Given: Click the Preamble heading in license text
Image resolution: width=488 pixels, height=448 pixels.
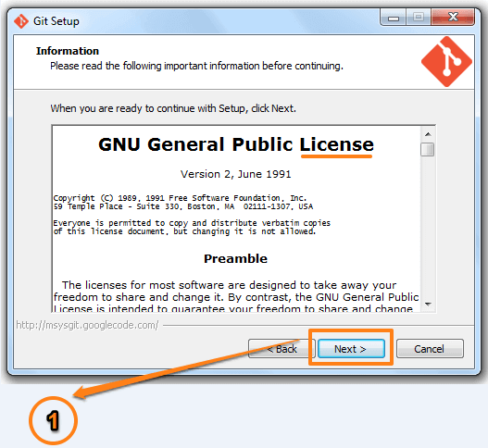Looking at the screenshot, I should (235, 259).
